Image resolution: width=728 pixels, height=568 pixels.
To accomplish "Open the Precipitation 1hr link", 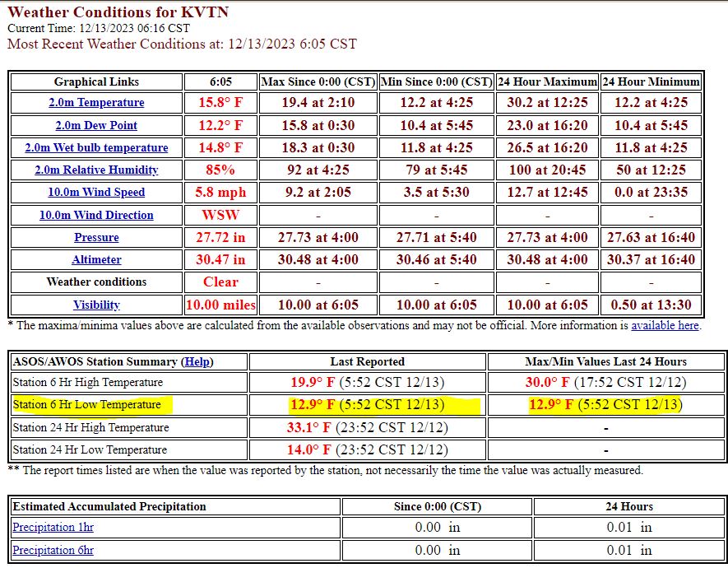I will click(53, 528).
